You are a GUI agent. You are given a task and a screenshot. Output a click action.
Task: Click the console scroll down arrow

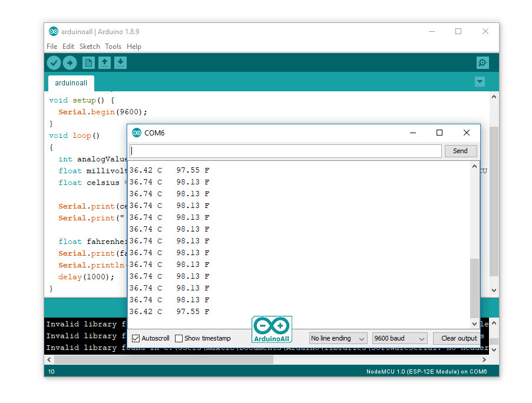tap(494, 350)
